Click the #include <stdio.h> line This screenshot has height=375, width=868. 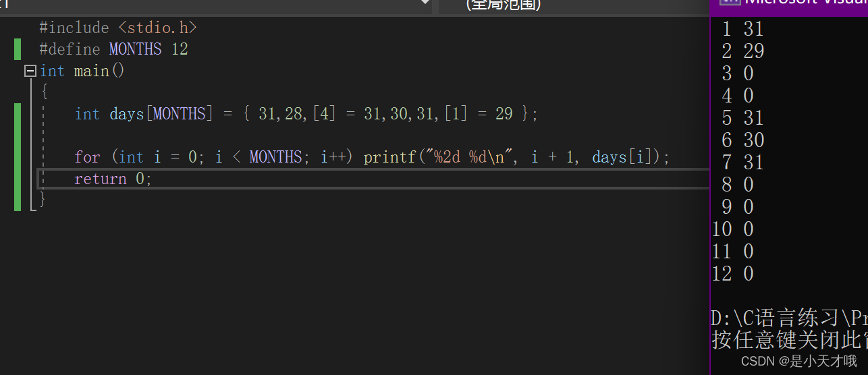pos(118,28)
